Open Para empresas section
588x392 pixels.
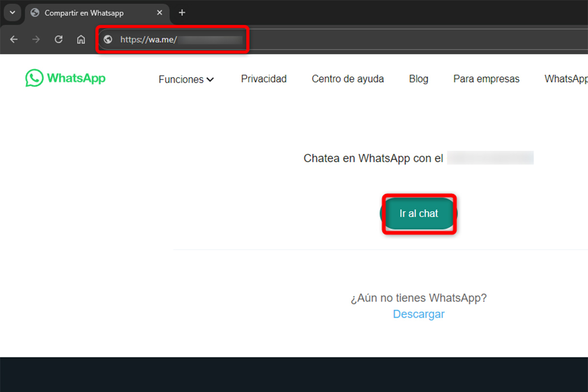click(x=486, y=79)
